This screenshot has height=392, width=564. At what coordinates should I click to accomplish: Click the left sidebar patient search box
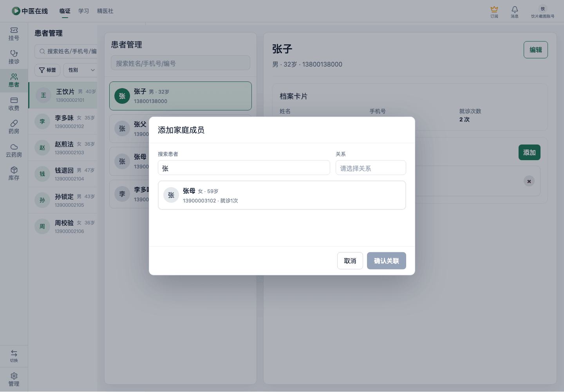click(x=66, y=51)
